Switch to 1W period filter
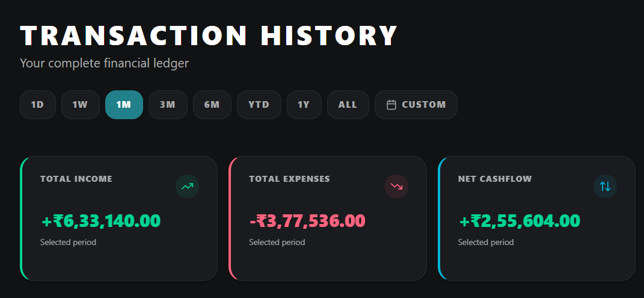Viewport: 644px width, 298px height. [80, 105]
